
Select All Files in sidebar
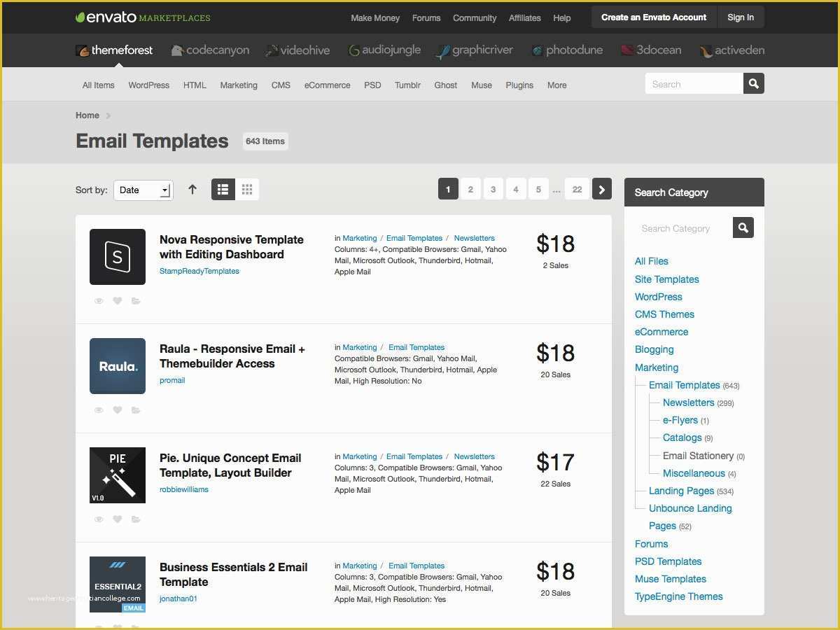pyautogui.click(x=652, y=261)
